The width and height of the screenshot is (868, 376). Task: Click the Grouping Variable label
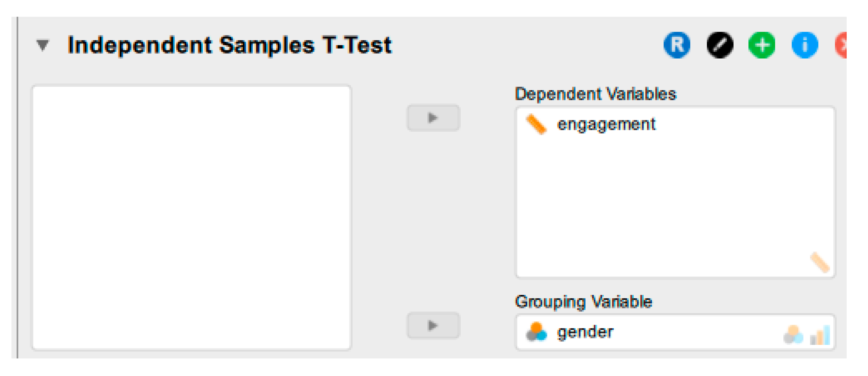[583, 302]
